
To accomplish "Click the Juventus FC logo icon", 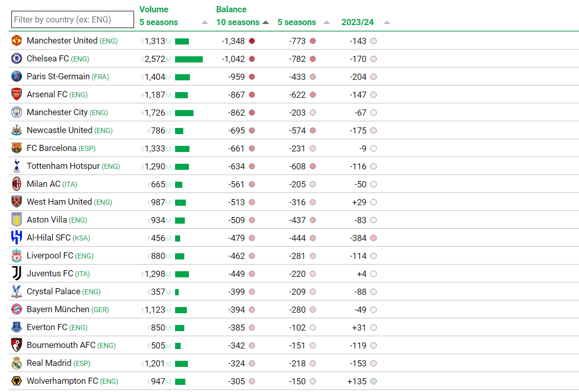I will tap(16, 274).
